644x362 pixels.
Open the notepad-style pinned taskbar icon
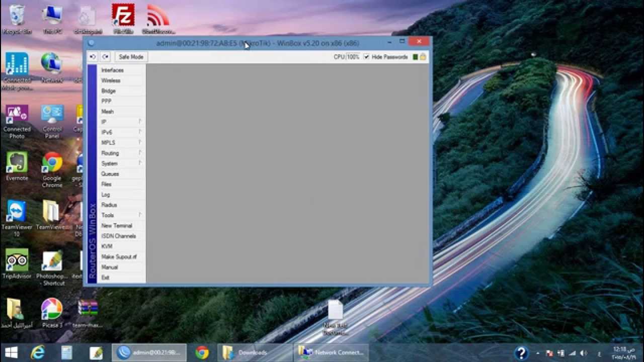(x=67, y=352)
